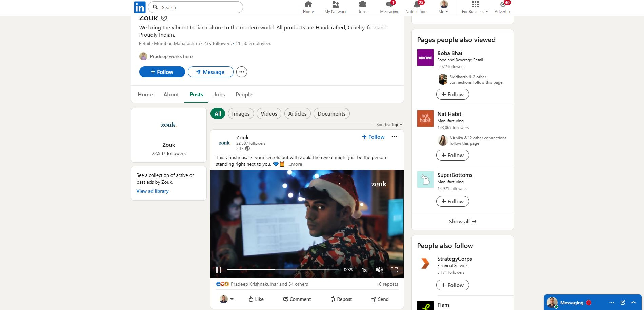Switch to the Home tab of Zouk
This screenshot has width=644, height=310.
tap(145, 94)
